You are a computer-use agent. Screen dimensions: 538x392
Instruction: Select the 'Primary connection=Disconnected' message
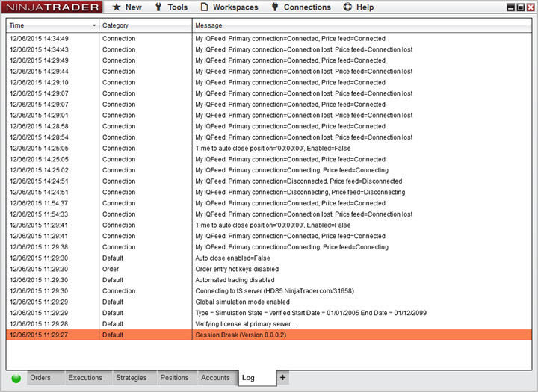coord(298,181)
